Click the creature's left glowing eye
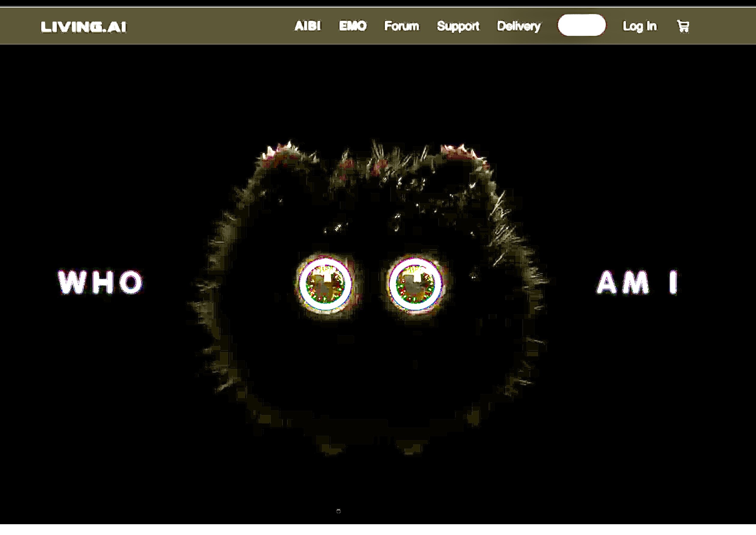Viewport: 756px width, 535px height. point(325,284)
